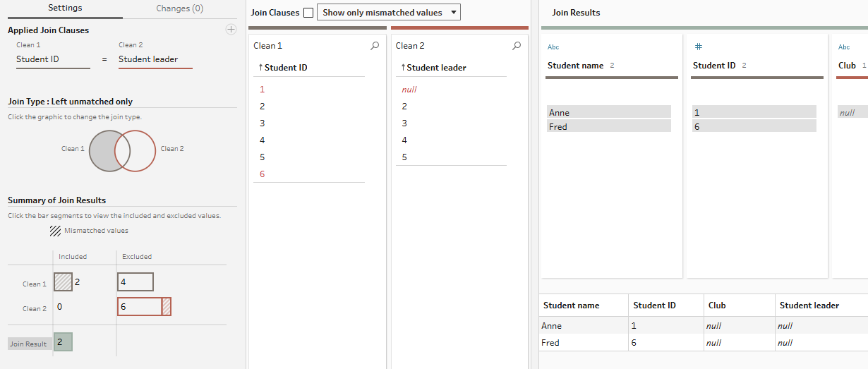Image resolution: width=868 pixels, height=369 pixels.
Task: Click the Clean 1 search magnifier icon
Action: tap(375, 46)
